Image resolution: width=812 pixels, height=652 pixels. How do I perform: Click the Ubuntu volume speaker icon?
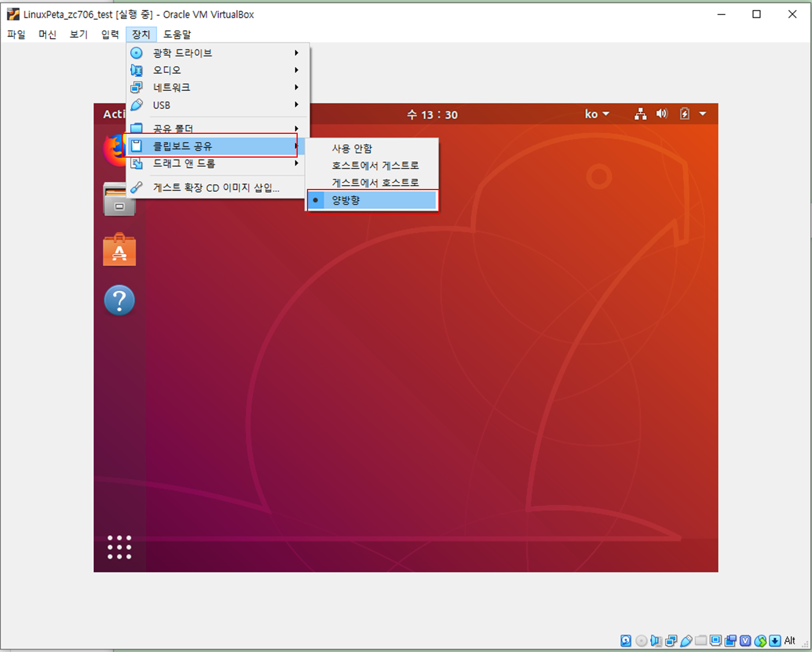[662, 114]
